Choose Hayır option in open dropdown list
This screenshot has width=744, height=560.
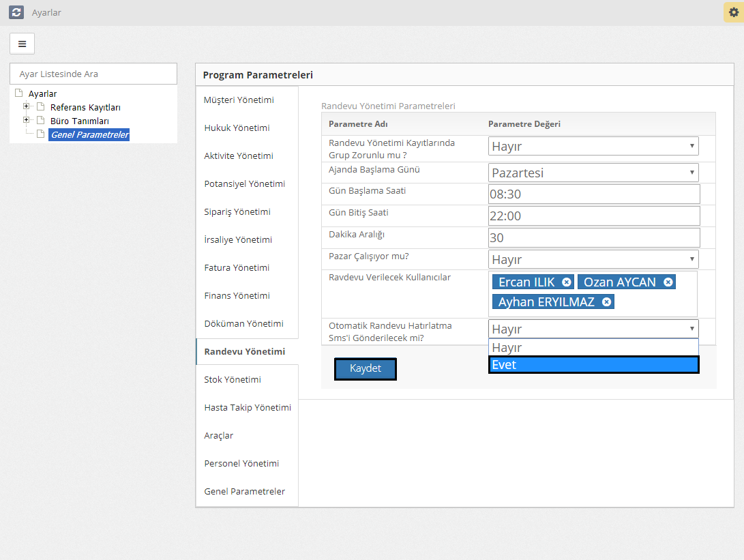click(x=593, y=348)
